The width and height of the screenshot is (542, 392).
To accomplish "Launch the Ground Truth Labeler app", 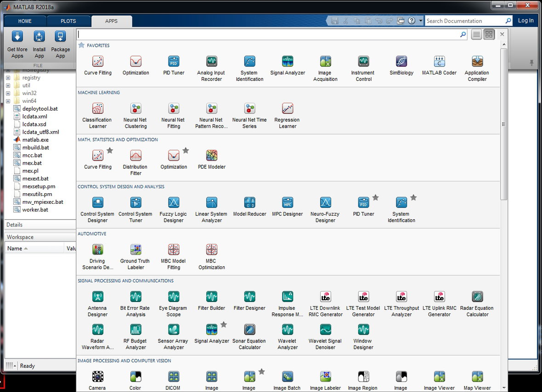I will pyautogui.click(x=135, y=257).
